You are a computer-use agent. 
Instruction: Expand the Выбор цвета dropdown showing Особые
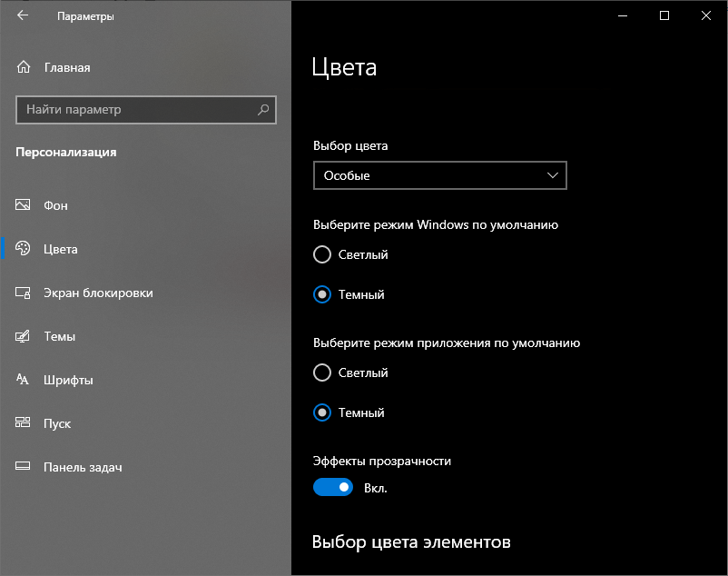[x=439, y=175]
